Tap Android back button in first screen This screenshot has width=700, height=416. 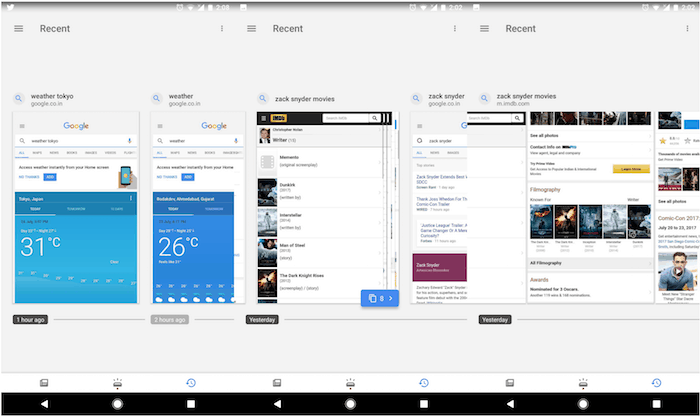click(x=44, y=404)
